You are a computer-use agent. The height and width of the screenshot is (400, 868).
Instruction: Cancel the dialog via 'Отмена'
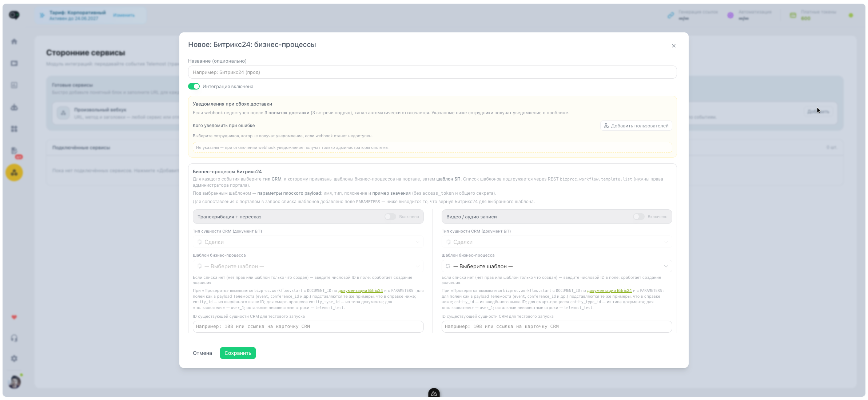pyautogui.click(x=202, y=353)
